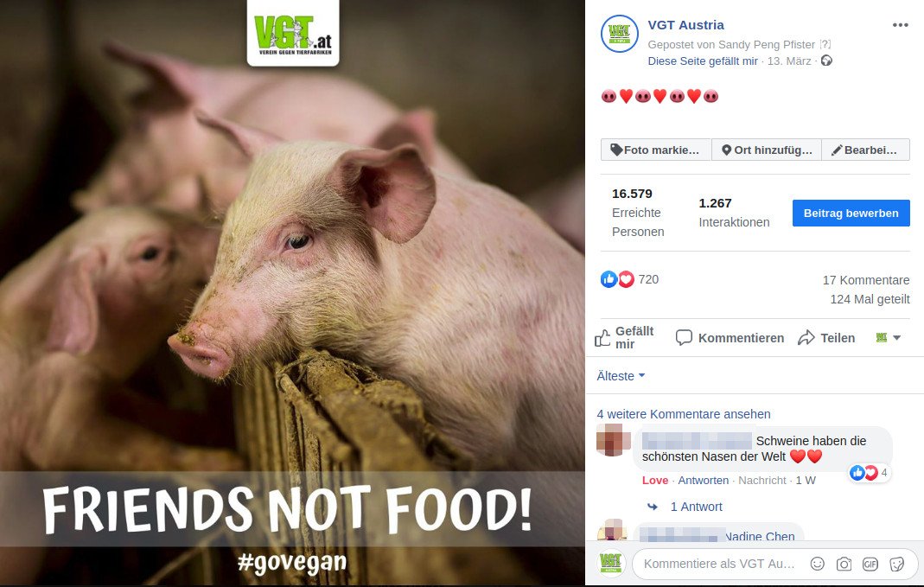Click the Foto markieren button
Viewport: 924px width, 587px height.
pyautogui.click(x=656, y=150)
